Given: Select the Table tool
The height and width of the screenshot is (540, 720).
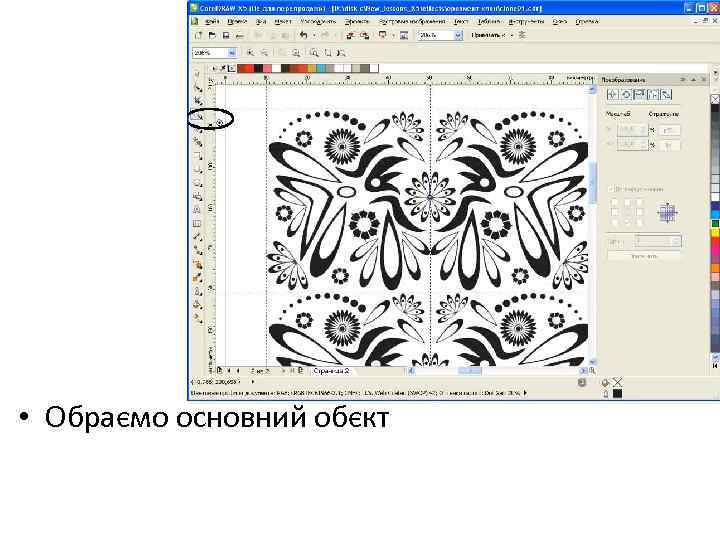Looking at the screenshot, I should 197,224.
